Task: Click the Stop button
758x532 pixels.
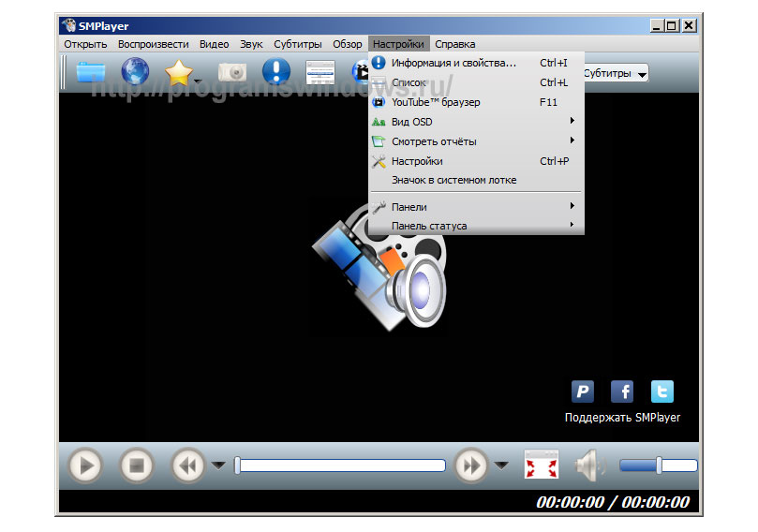Action: (137, 465)
